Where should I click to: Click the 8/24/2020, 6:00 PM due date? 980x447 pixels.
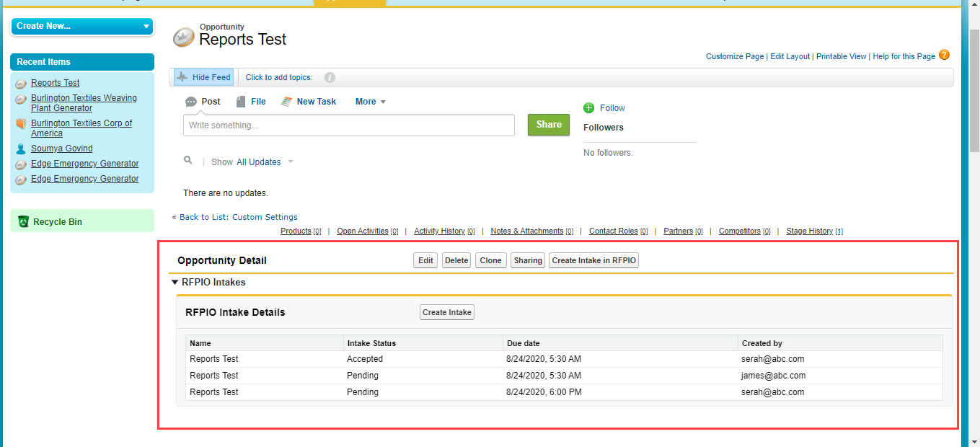point(544,392)
